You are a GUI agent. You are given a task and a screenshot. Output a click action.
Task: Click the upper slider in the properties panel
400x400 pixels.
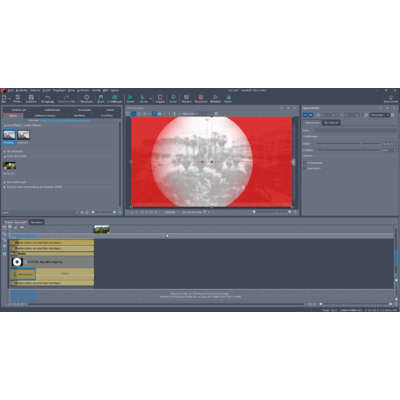(x=348, y=144)
